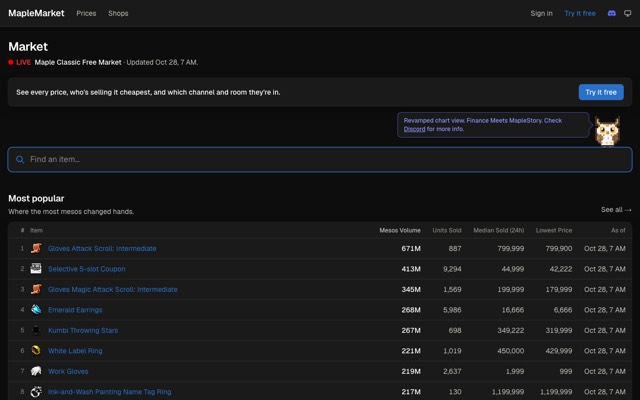Click the monitor display icon in header

[628, 13]
